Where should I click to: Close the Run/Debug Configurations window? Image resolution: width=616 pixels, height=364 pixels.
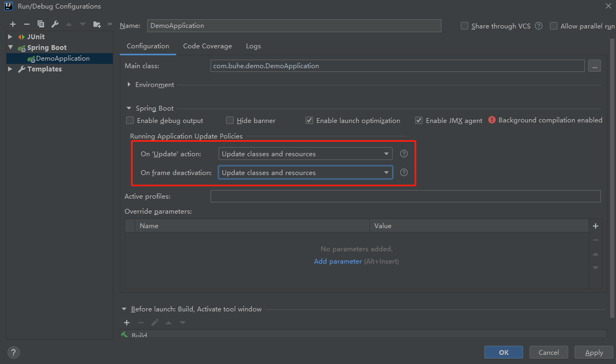608,6
